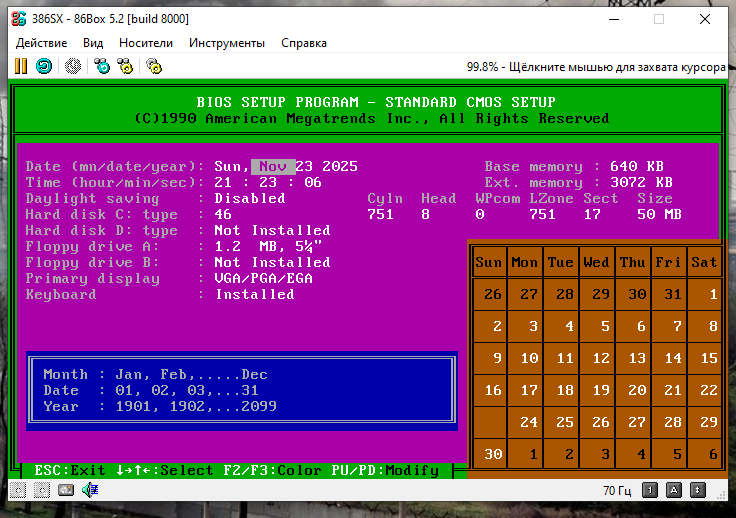Click the hard disk icon in status bar
The width and height of the screenshot is (736, 518).
click(x=66, y=490)
